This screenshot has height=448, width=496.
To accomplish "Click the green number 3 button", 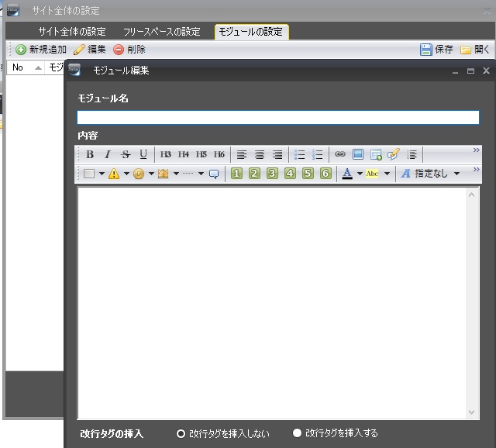I will coord(272,174).
